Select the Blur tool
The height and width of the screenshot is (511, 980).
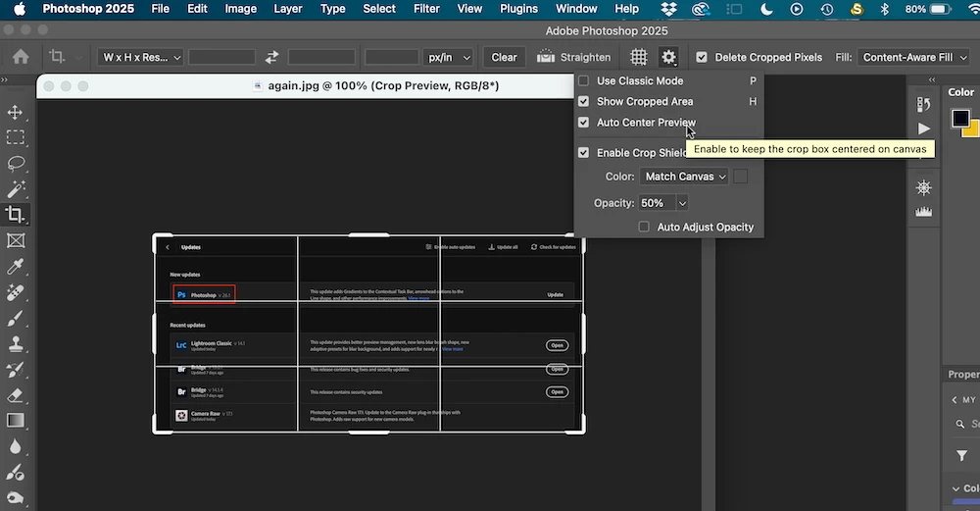click(15, 446)
